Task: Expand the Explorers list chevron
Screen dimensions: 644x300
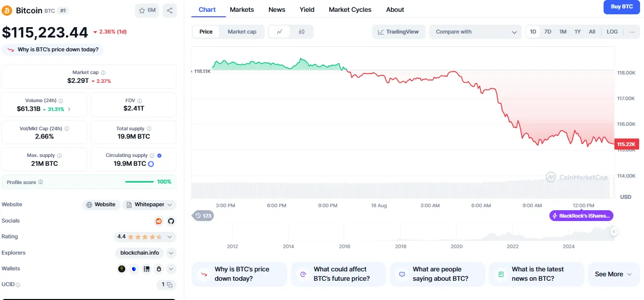Action: [x=171, y=253]
